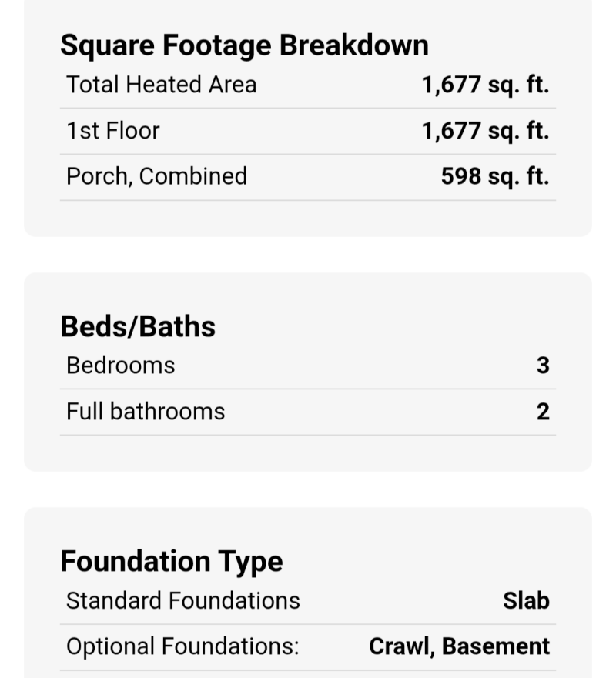Click the Slab foundation value
Viewport: 616px width, 678px height.
(527, 600)
